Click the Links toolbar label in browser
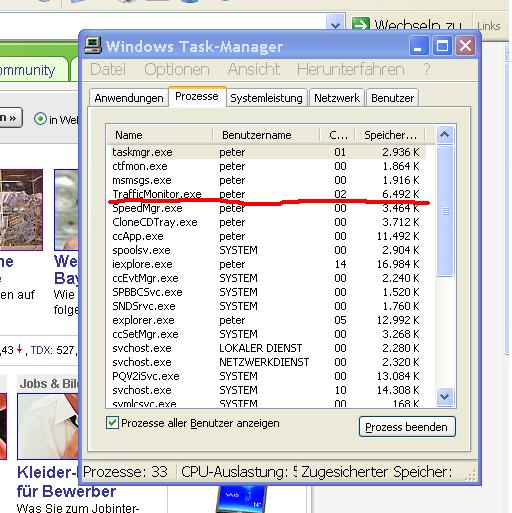 point(489,26)
